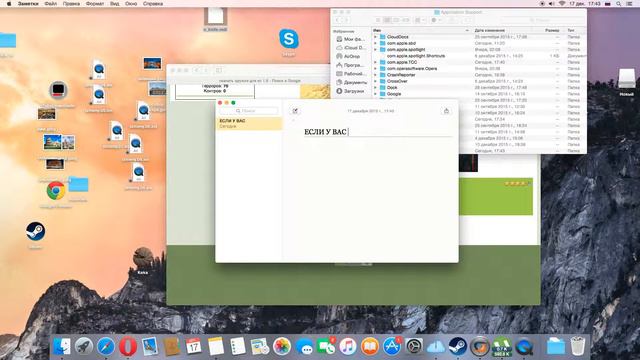The width and height of the screenshot is (640, 360).
Task: Expand the Dock folder in Finder list
Action: (376, 87)
